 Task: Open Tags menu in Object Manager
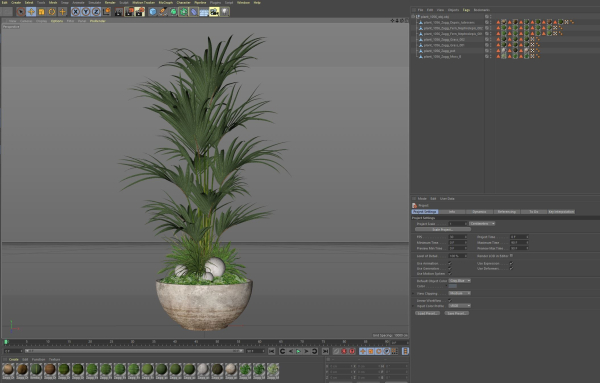[x=466, y=10]
